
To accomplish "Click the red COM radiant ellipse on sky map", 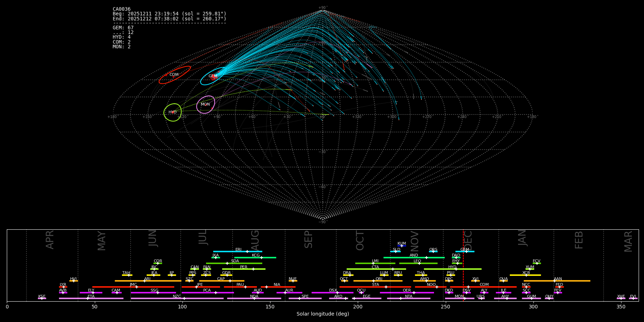I will tap(175, 75).
